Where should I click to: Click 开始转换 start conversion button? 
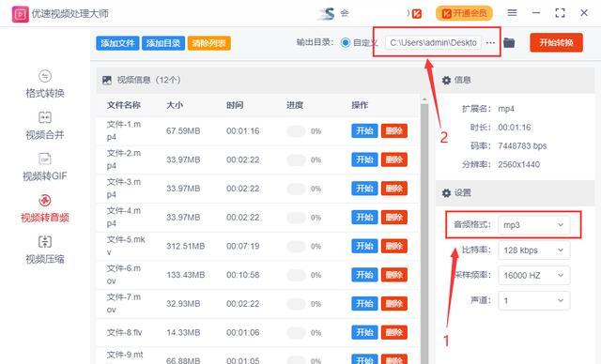coord(556,42)
